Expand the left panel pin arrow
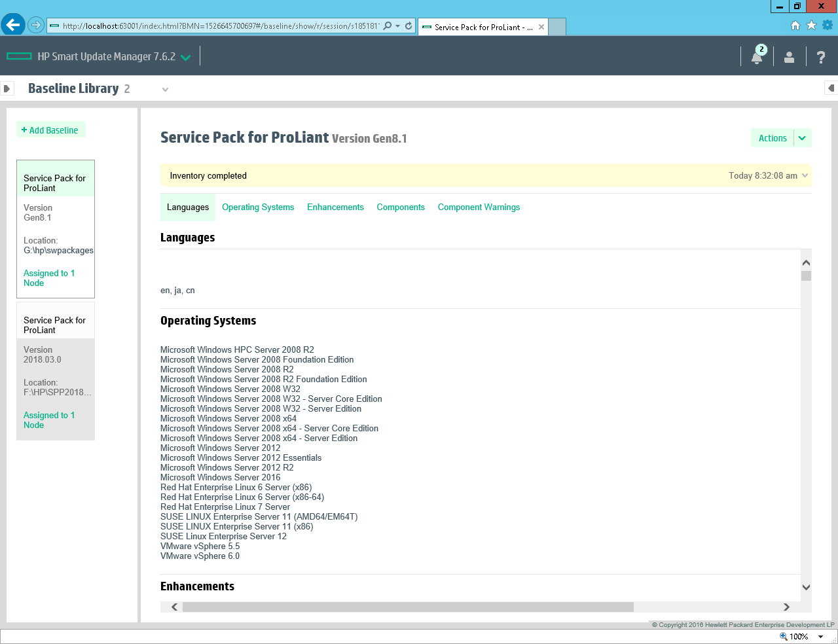Viewport: 838px width, 644px height. [7, 88]
